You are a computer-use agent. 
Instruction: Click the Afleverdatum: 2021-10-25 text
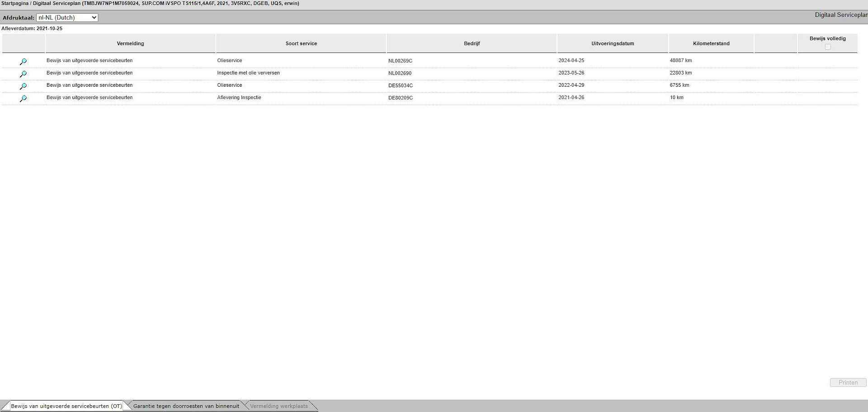coord(32,28)
